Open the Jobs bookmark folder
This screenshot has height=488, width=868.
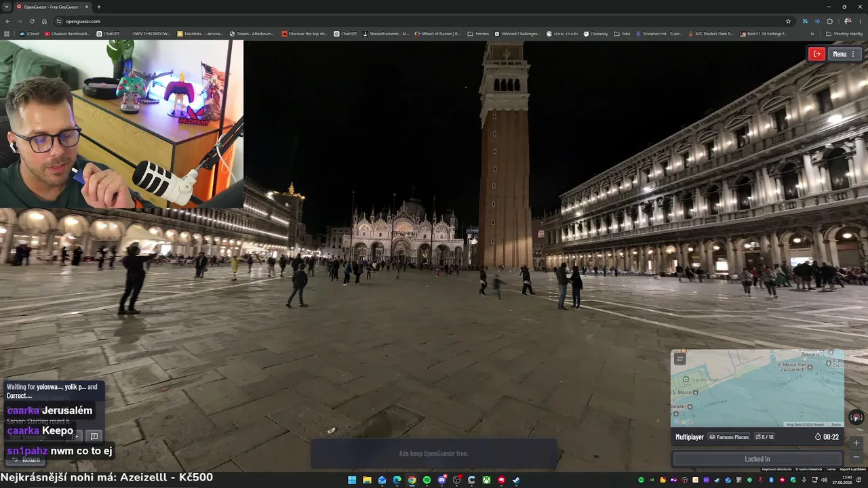click(622, 33)
